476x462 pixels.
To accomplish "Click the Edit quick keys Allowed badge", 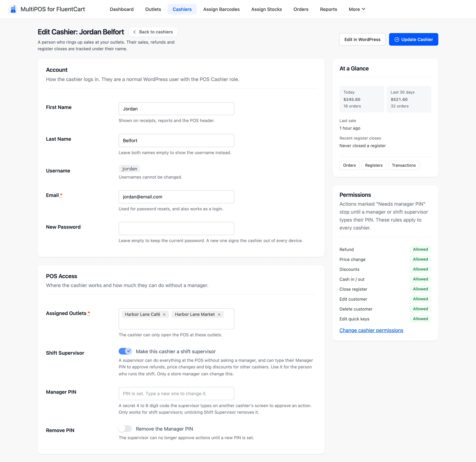I will coord(420,319).
